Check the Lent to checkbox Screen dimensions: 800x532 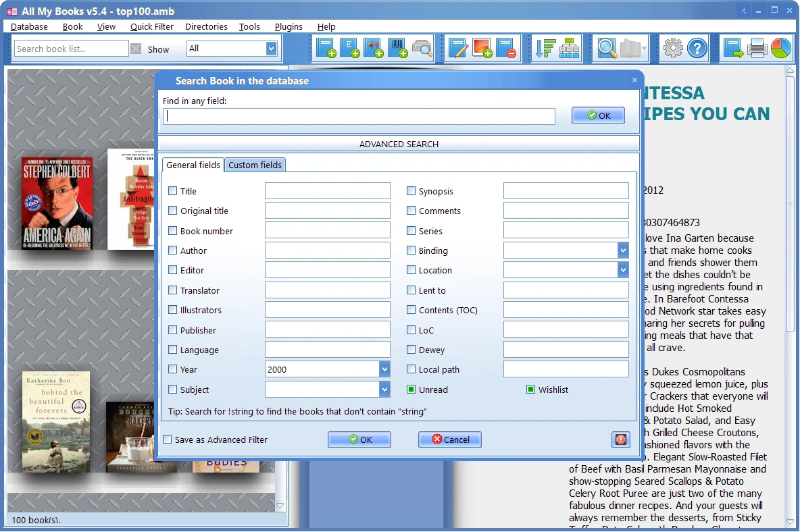point(411,290)
